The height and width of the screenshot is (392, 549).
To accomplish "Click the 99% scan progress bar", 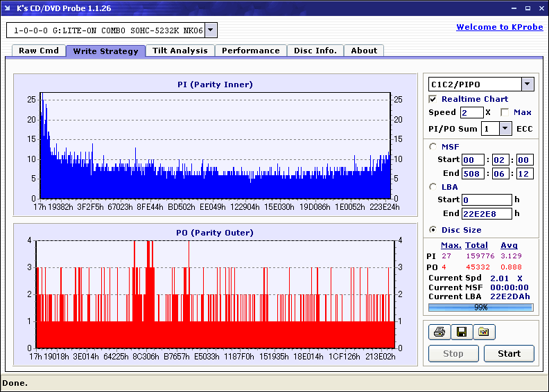I will [x=480, y=307].
